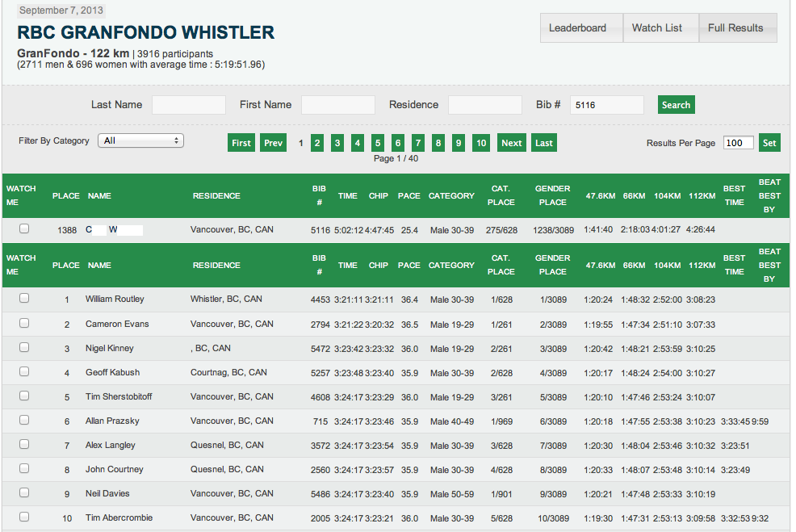796x532 pixels.
Task: Select Watch Me checkbox for Allan Prazsky
Action: 24,420
